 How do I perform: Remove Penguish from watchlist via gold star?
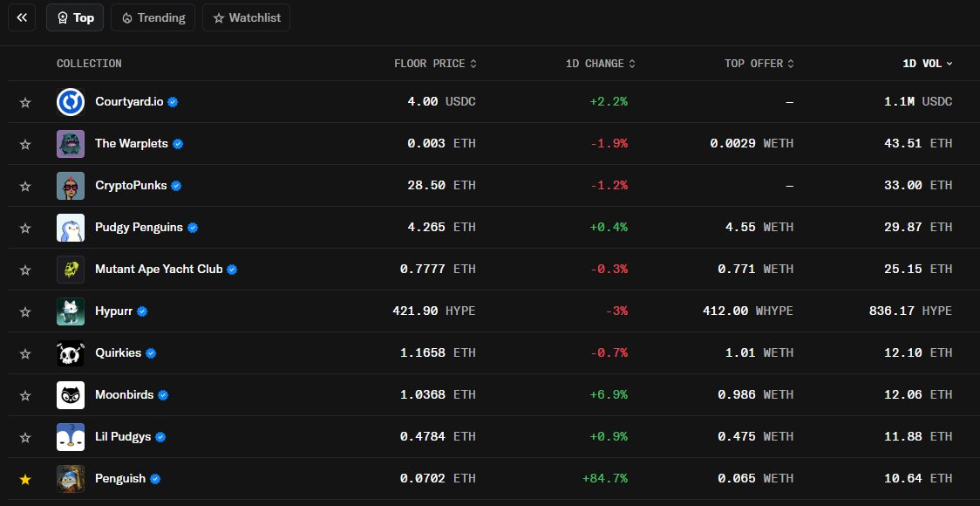coord(25,479)
